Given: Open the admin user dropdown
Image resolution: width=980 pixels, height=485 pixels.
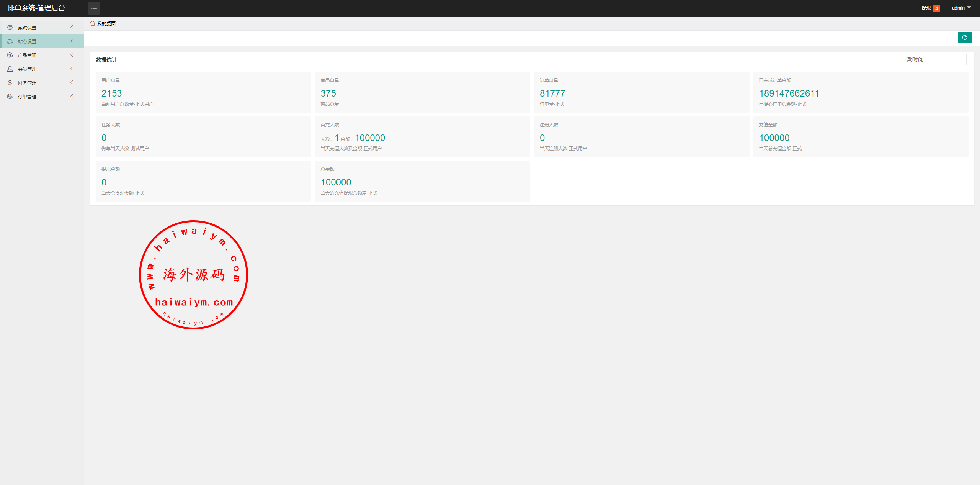Looking at the screenshot, I should click(961, 8).
